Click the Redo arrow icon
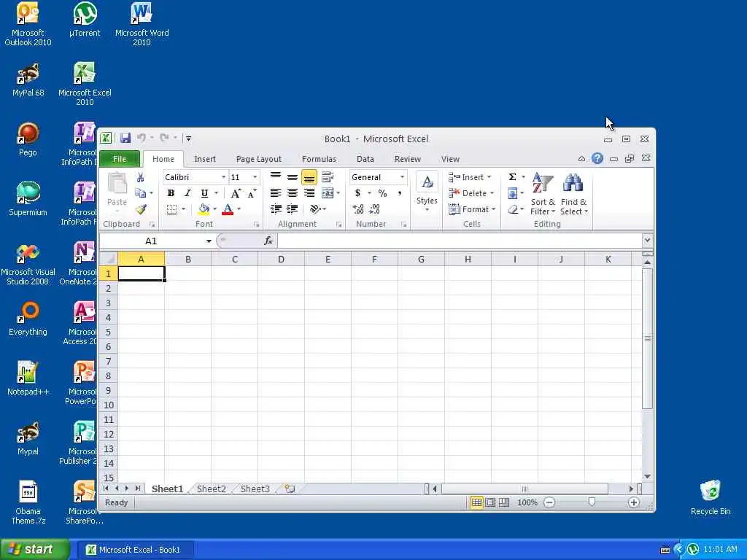 (164, 138)
